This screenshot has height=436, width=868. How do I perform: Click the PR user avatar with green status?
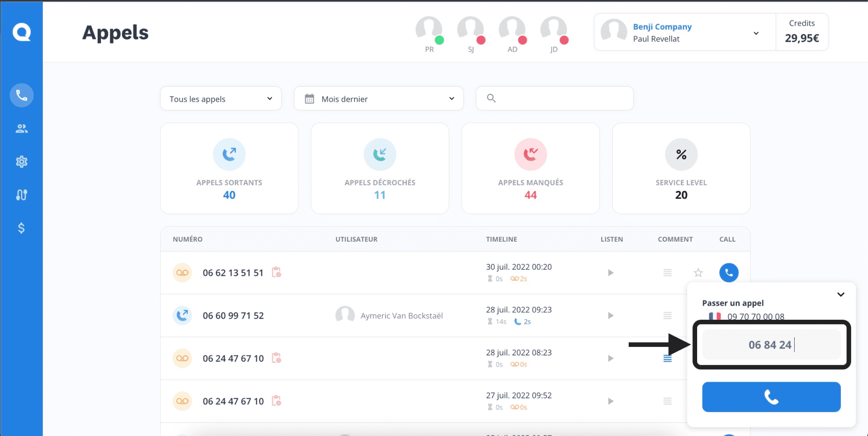click(x=429, y=30)
